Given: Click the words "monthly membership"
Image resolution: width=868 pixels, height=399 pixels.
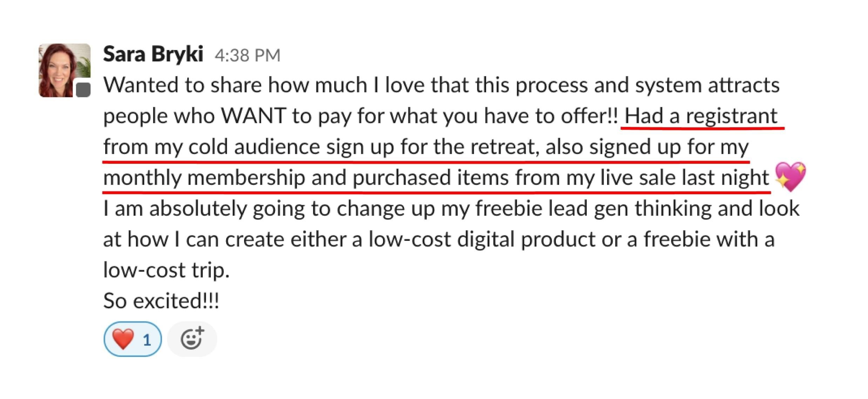Looking at the screenshot, I should coord(204,177).
